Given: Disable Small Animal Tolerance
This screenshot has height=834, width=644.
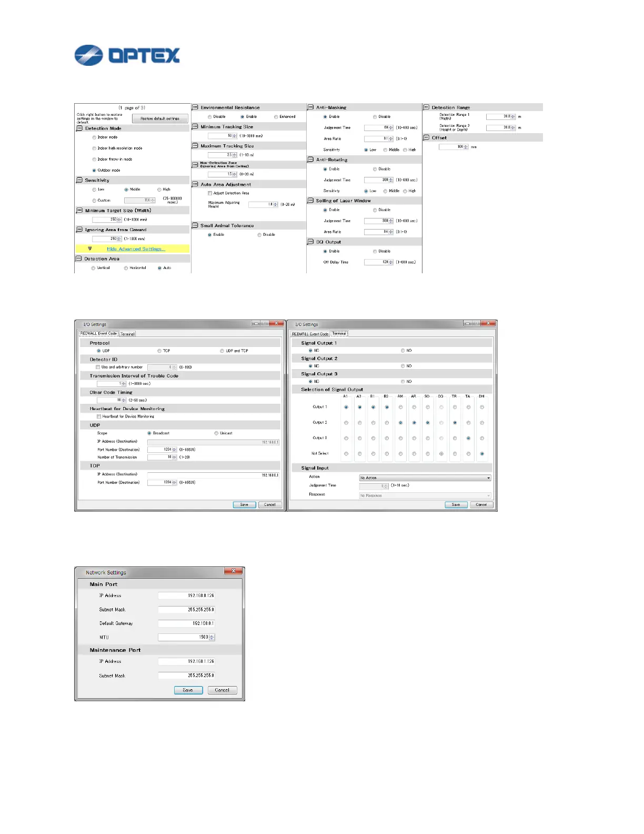Looking at the screenshot, I should click(x=259, y=235).
